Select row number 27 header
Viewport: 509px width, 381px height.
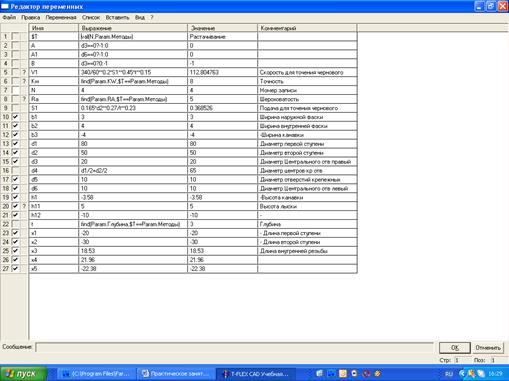click(x=6, y=269)
